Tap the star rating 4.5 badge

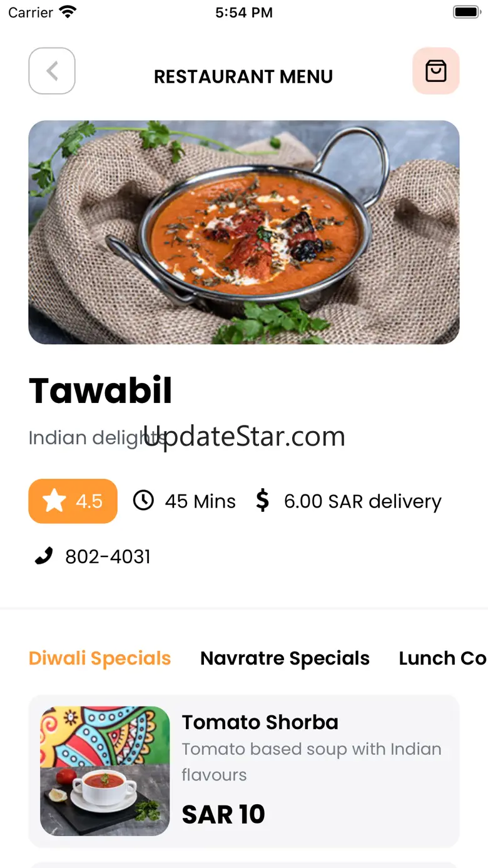73,501
